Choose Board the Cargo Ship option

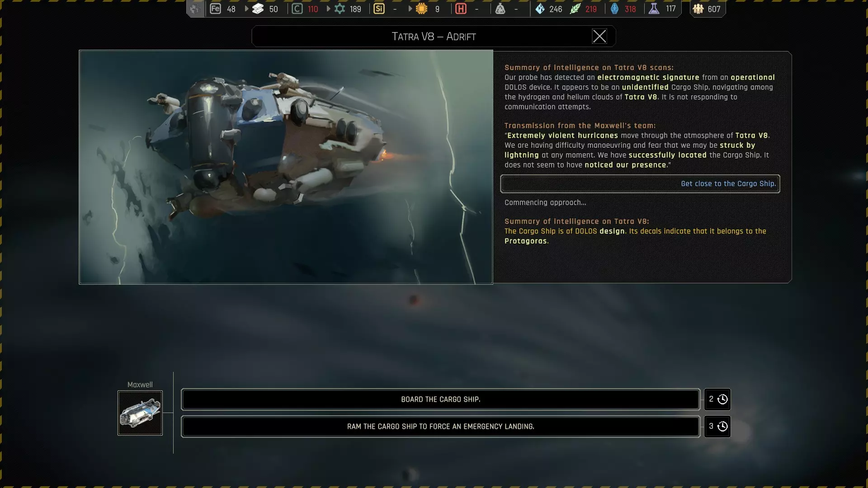pyautogui.click(x=440, y=399)
